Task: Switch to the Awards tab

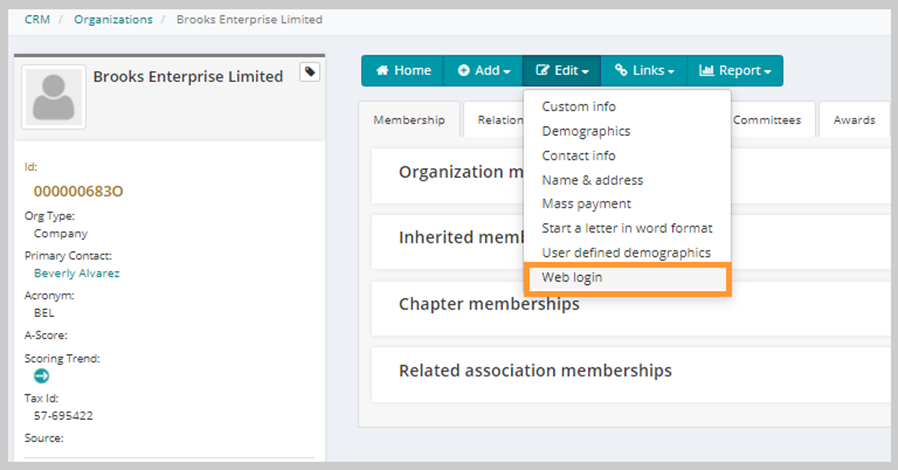Action: [854, 120]
